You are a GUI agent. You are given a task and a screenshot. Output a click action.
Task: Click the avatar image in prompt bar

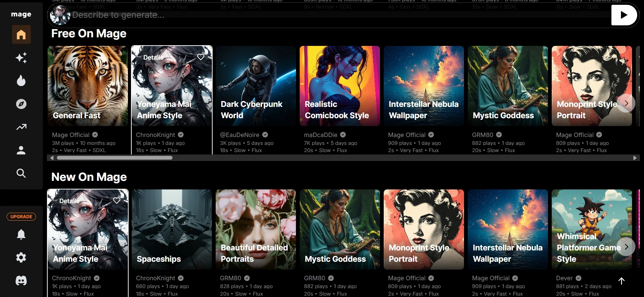point(60,15)
